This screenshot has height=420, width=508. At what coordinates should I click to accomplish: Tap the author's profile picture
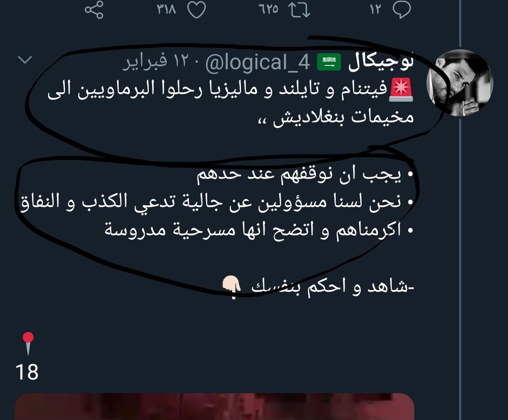click(461, 83)
